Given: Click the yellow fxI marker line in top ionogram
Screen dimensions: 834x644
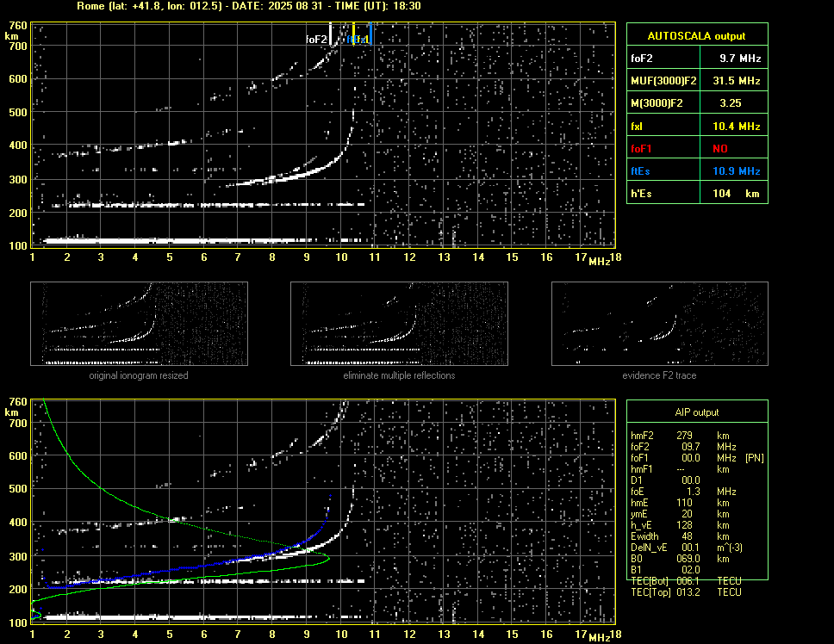Looking at the screenshot, I should point(354,34).
